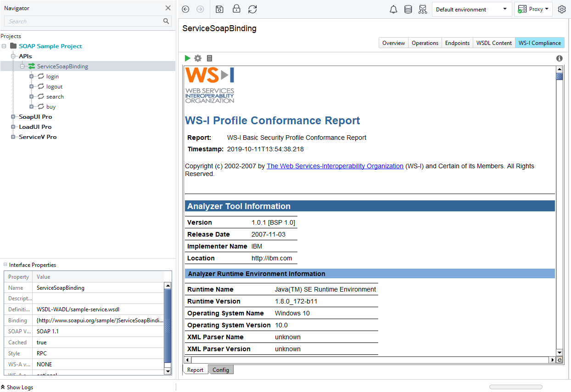Viewport: 571px width, 392px height.
Task: Click the SOAP Sample Project folder icon
Action: click(13, 46)
